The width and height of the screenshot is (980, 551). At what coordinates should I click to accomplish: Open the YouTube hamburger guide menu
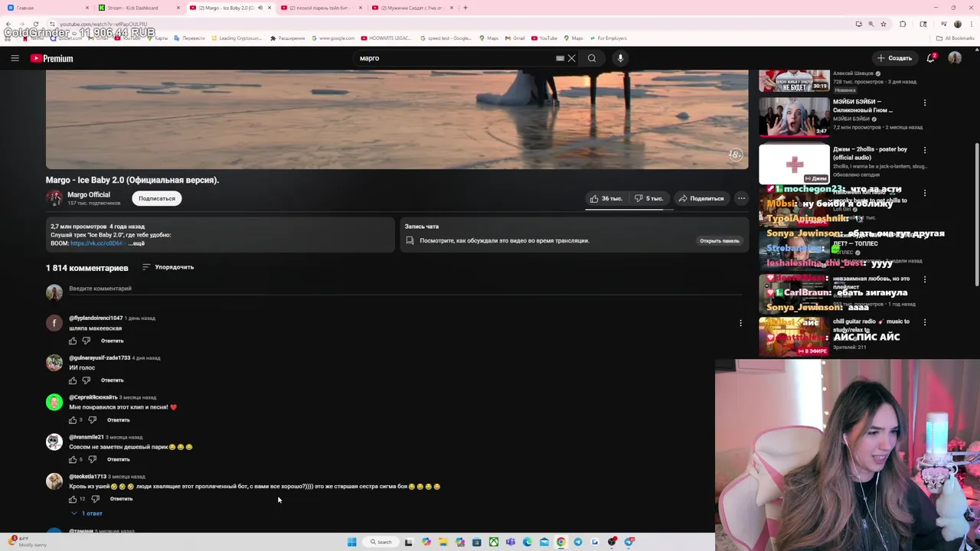15,58
